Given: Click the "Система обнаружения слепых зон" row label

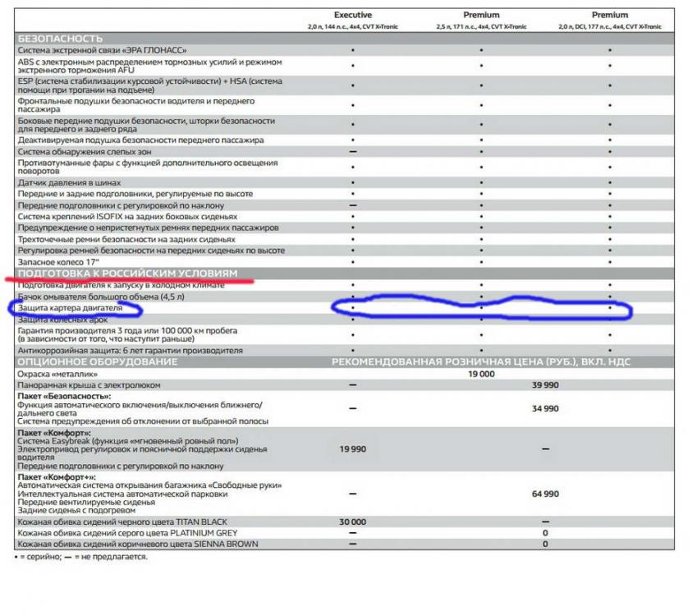Looking at the screenshot, I should point(85,152).
